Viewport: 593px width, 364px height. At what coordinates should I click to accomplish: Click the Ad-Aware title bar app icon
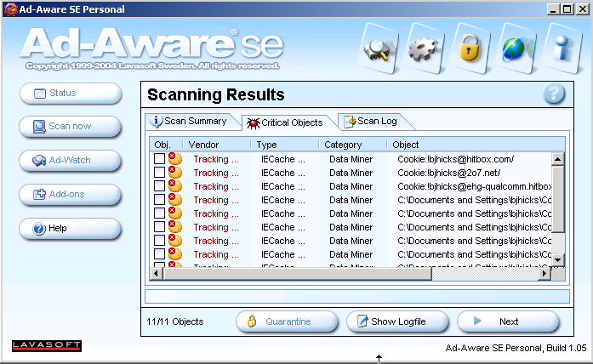point(10,9)
